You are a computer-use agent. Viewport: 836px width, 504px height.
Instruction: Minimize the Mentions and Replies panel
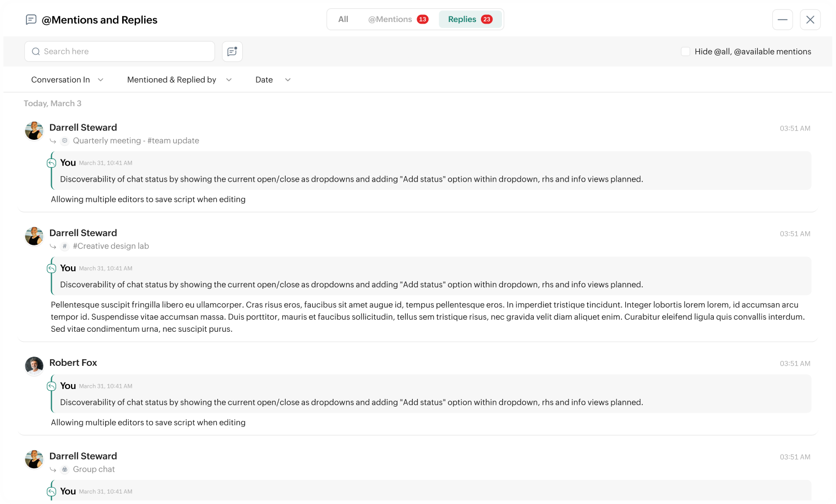(782, 20)
